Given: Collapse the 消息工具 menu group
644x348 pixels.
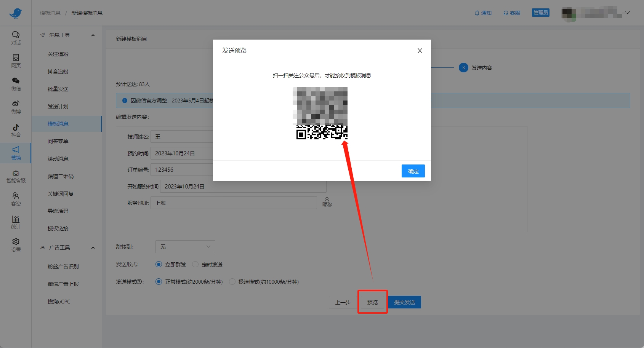Looking at the screenshot, I should tap(93, 35).
